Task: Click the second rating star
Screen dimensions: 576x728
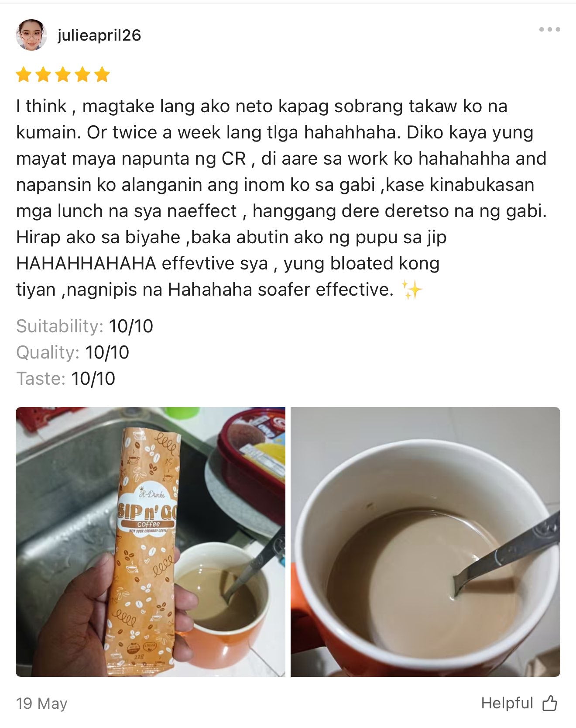Action: 43,75
